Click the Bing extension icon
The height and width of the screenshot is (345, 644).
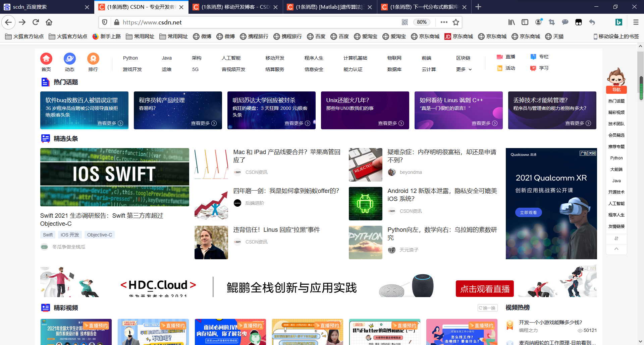[x=619, y=22]
